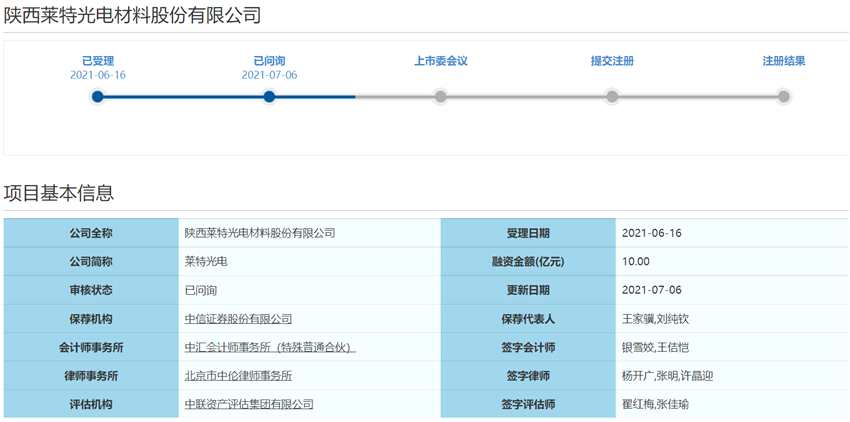Viewport: 850px width, 422px height.
Task: Click the 受理日期 header cell
Action: [528, 233]
